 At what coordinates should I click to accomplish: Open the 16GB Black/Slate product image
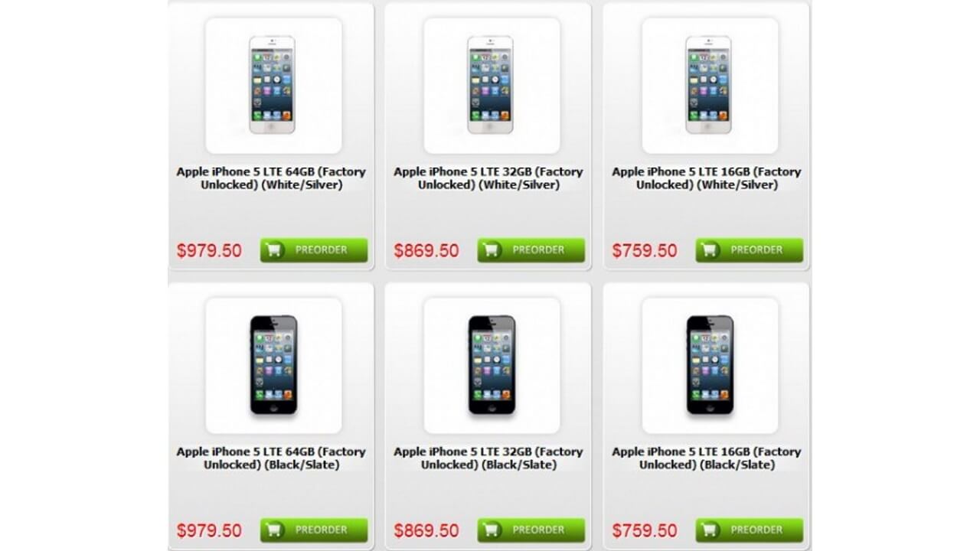point(710,366)
